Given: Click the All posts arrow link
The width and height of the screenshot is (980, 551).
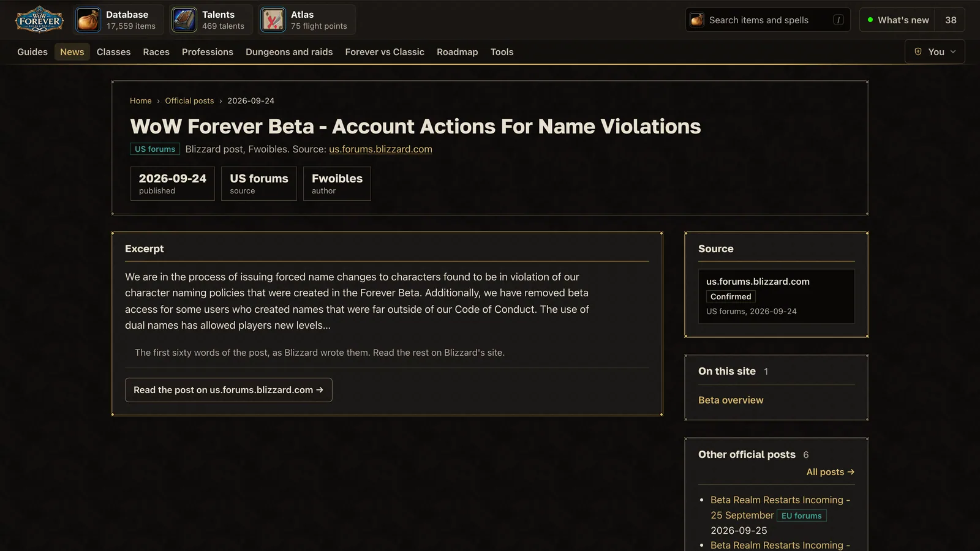Looking at the screenshot, I should click(x=831, y=472).
